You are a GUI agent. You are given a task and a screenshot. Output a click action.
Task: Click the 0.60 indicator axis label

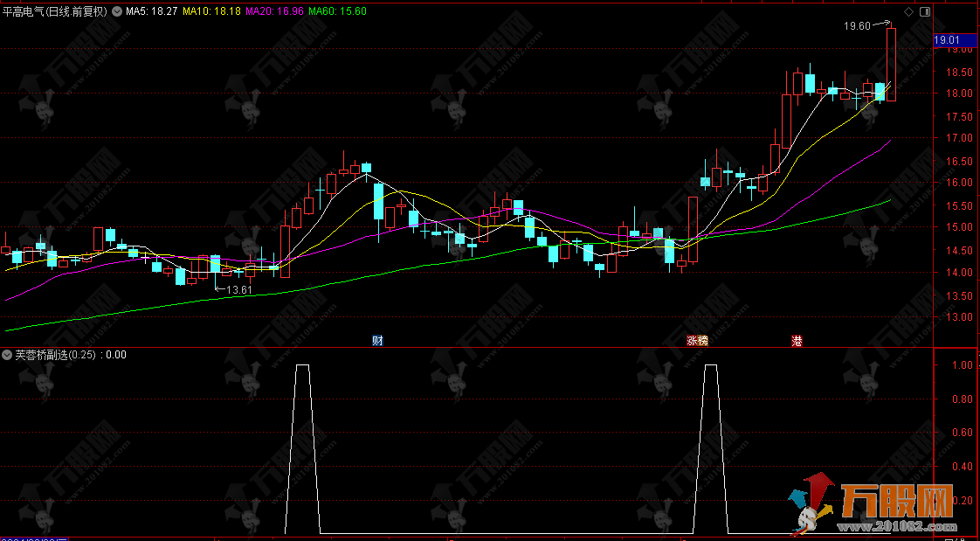pos(963,433)
